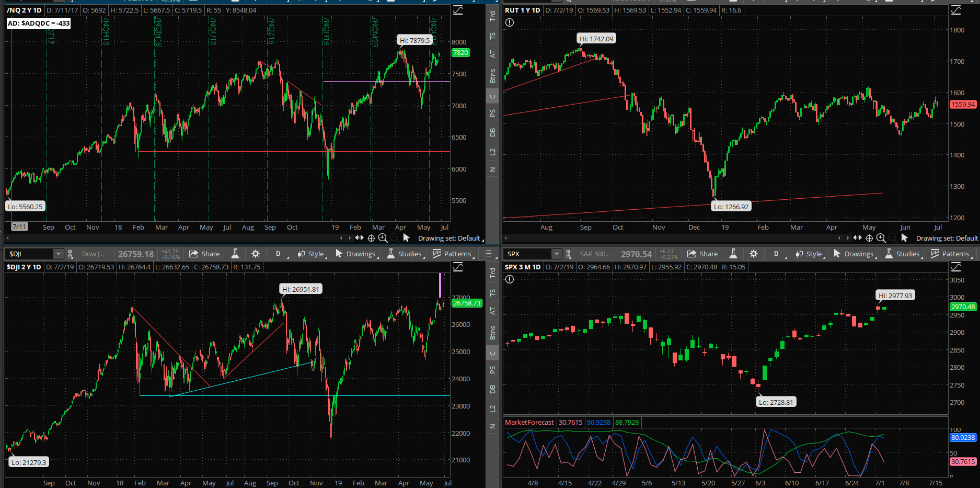Select pointer drawing tool under RUT chart
This screenshot has height=488, width=980.
pos(904,238)
